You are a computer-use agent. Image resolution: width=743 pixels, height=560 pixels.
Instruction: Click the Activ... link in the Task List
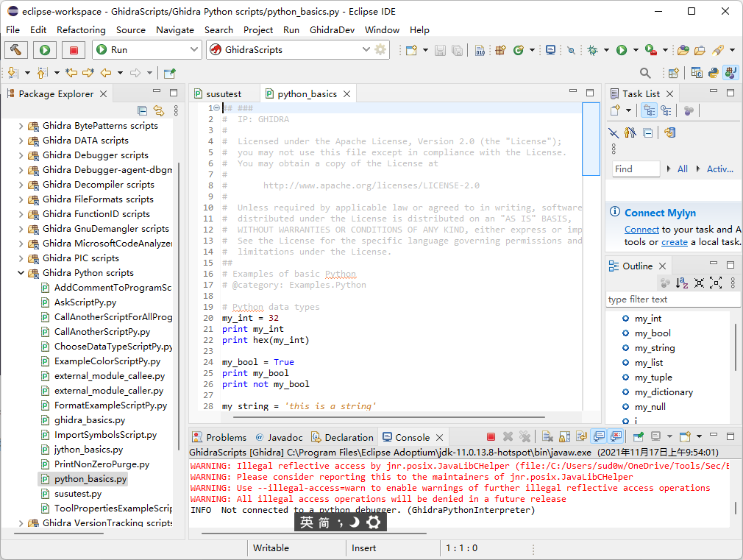click(x=719, y=169)
